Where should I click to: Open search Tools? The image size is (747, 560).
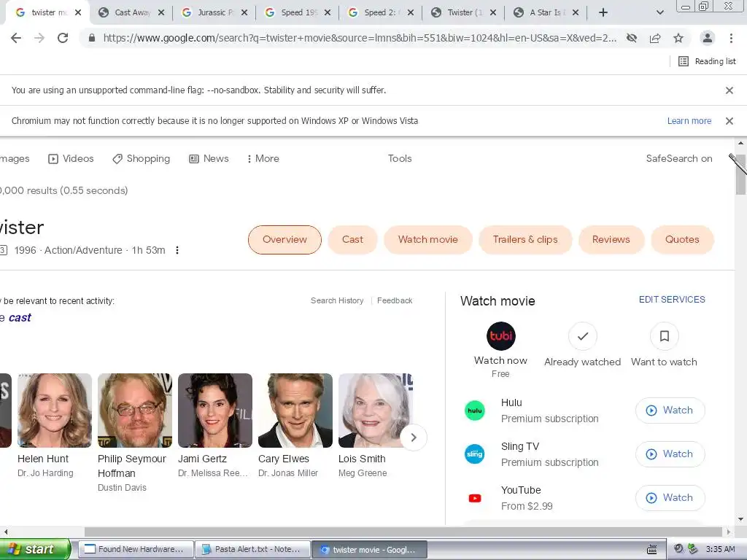[400, 158]
